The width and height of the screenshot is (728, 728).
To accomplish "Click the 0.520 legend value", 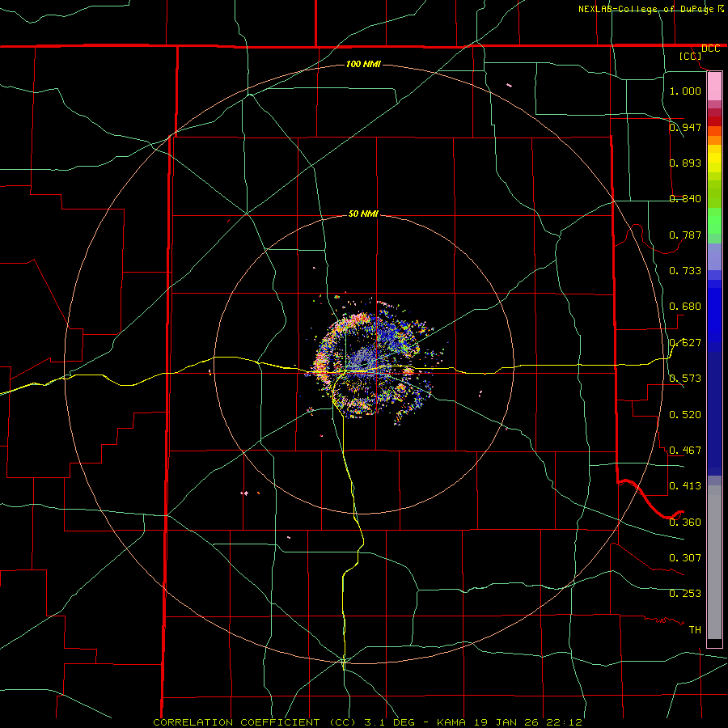I will coord(685,414).
